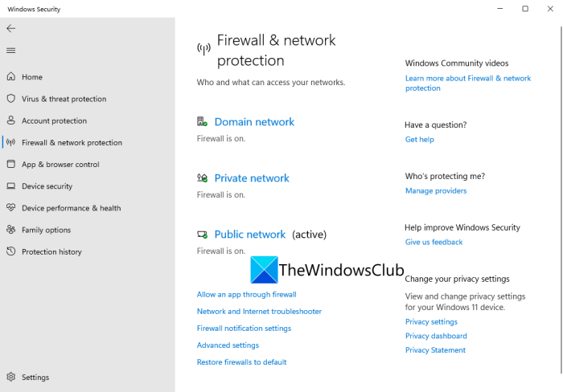
Task: Click the App & browser control icon
Action: pos(11,164)
